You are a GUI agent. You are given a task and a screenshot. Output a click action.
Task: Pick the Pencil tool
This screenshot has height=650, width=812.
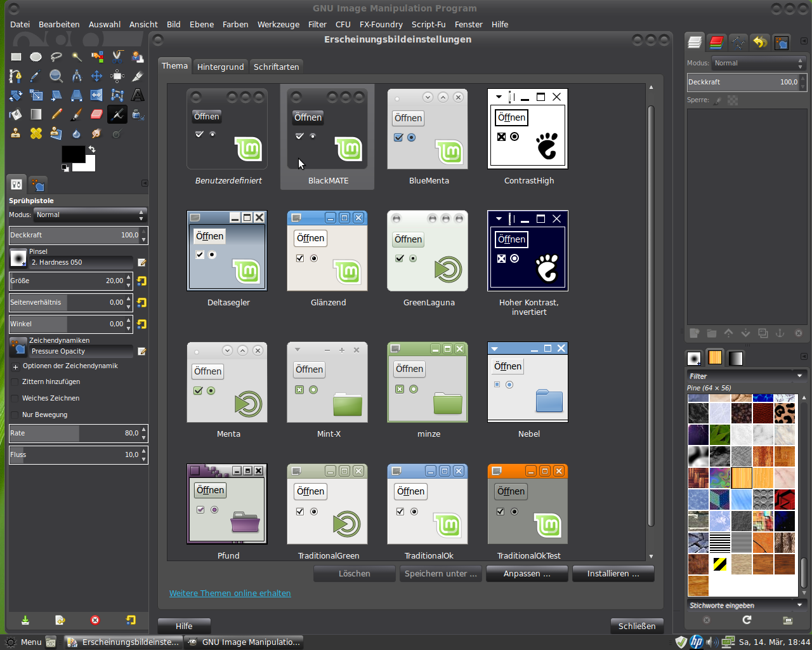click(x=56, y=115)
